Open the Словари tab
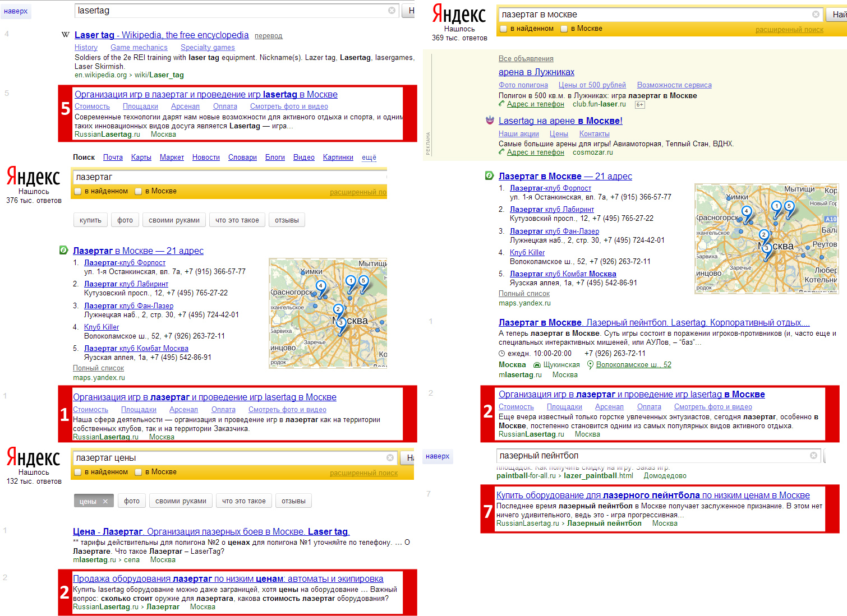The height and width of the screenshot is (616, 847). click(x=242, y=158)
